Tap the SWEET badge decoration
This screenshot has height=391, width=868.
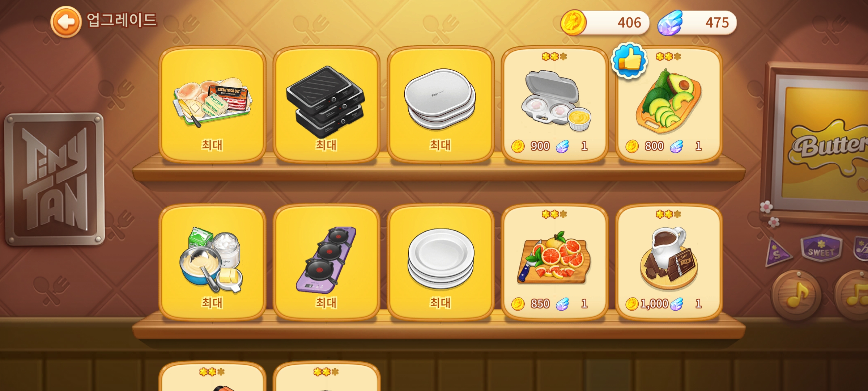[821, 248]
